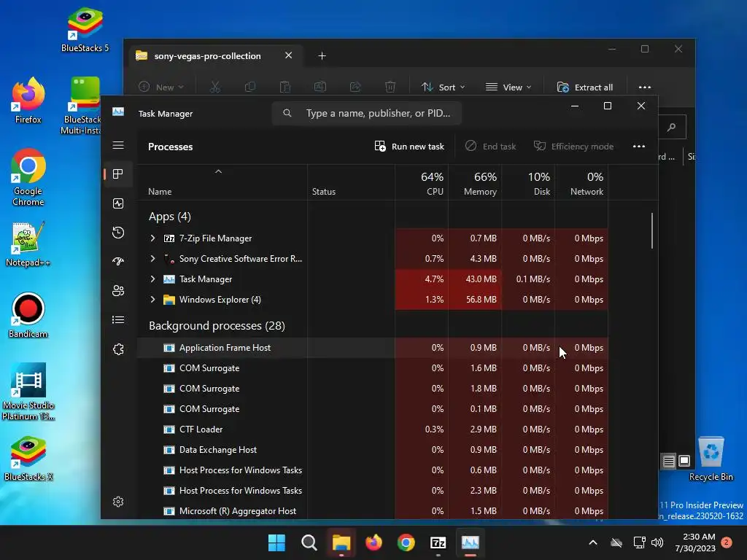Image resolution: width=747 pixels, height=560 pixels.
Task: Open Task Manager settings gear
Action: (118, 502)
